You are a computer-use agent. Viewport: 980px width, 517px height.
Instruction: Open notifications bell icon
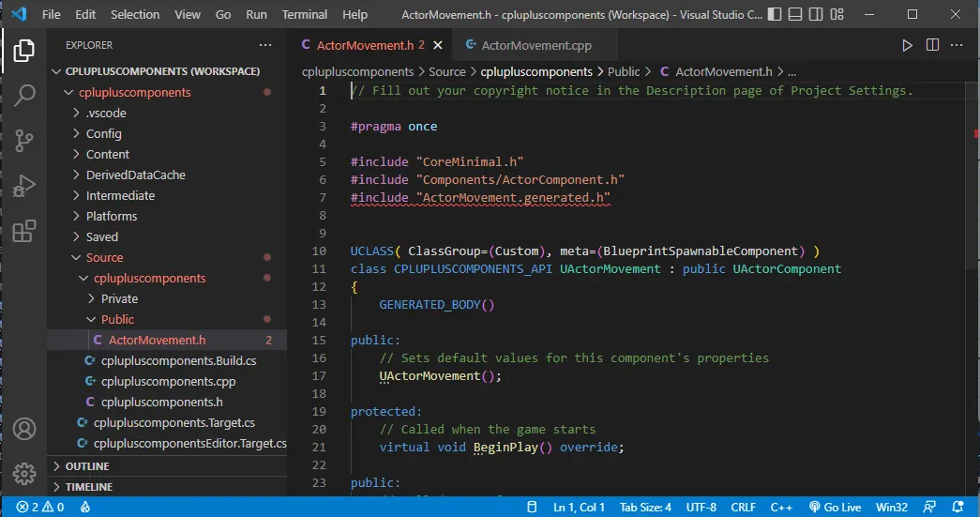point(957,507)
